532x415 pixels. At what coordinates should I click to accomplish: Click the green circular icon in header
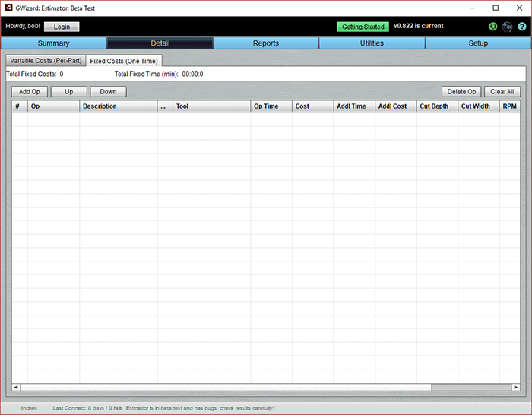492,27
